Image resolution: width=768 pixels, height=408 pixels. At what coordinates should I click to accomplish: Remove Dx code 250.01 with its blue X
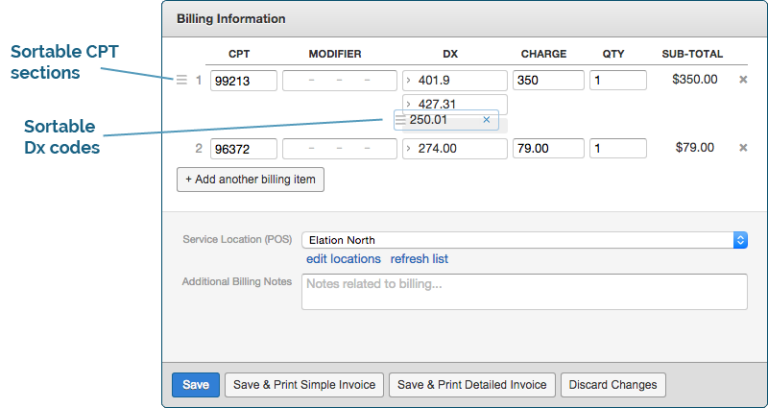click(x=486, y=120)
